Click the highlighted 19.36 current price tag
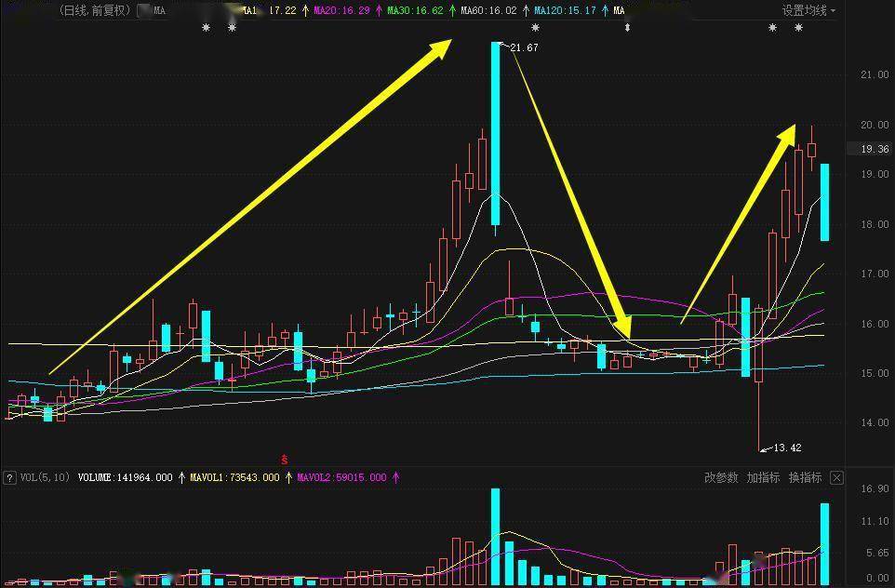Viewport: 895px width, 588px height. (874, 149)
